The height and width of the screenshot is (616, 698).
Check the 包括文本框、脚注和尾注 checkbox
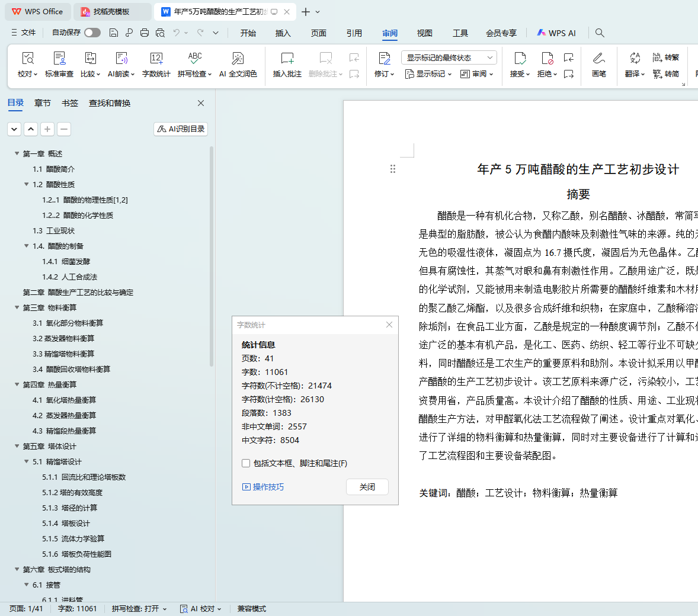(246, 463)
